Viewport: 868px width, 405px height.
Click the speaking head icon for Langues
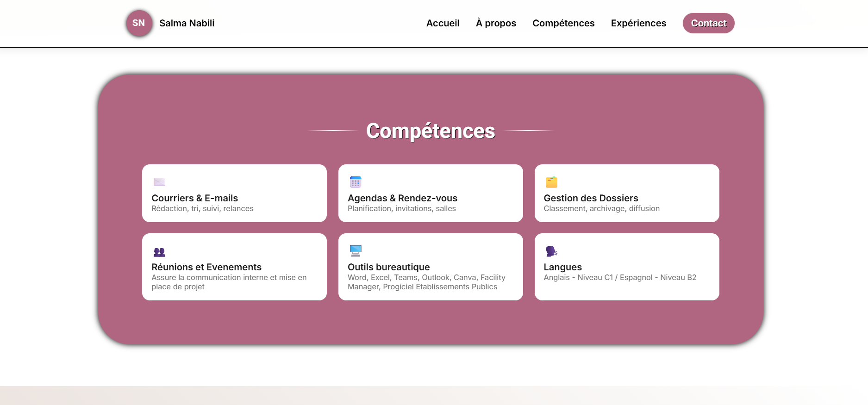551,251
